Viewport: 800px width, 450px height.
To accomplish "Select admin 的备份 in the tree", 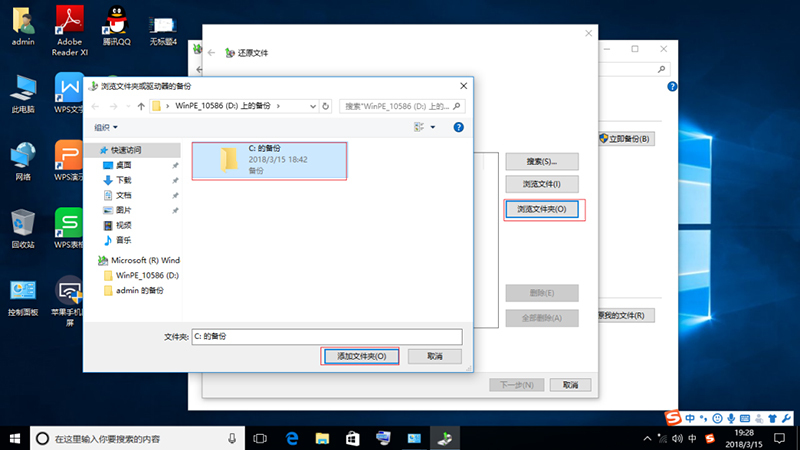I will point(133,290).
